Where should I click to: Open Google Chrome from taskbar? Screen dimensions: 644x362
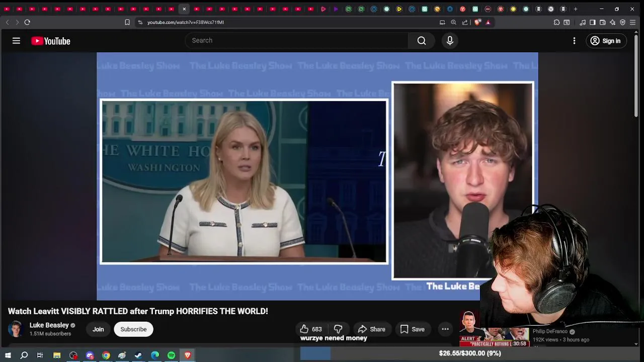click(106, 355)
